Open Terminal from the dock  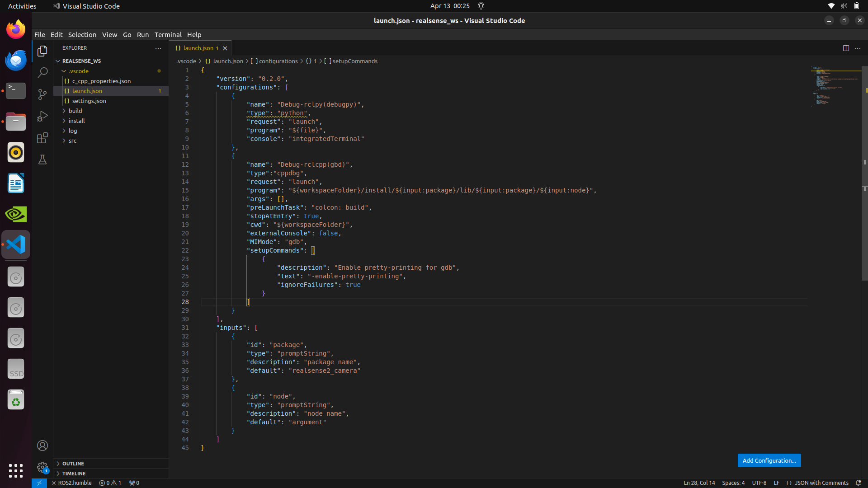16,91
